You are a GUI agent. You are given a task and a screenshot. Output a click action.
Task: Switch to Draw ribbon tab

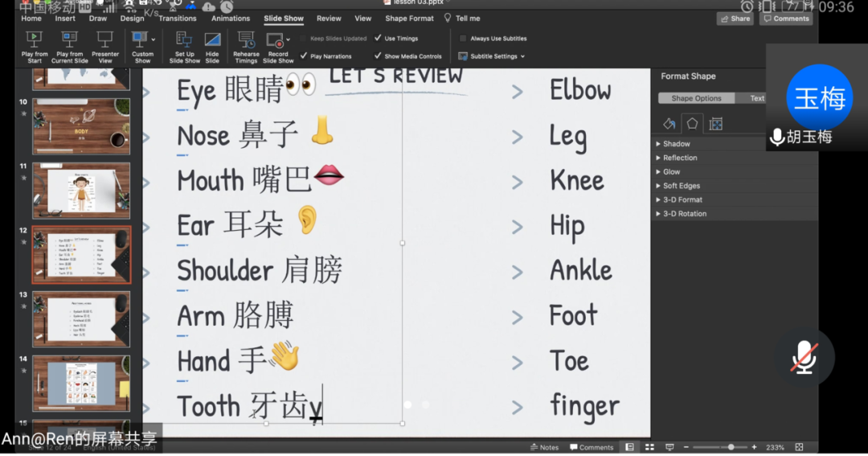click(x=97, y=18)
